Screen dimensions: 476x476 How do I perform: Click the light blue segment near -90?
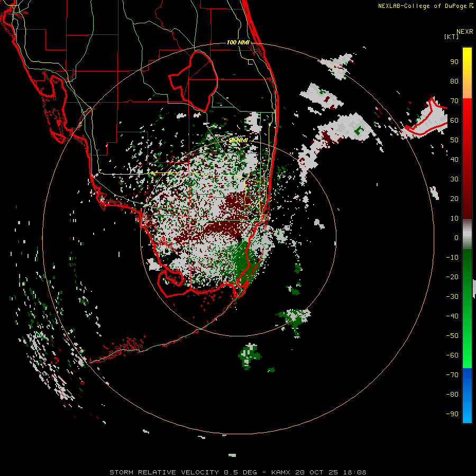click(x=467, y=411)
